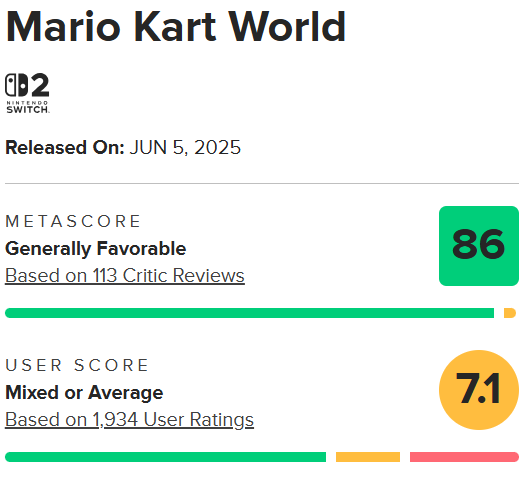532x478 pixels.
Task: Click the Nintendo Switch 2 platform icon
Action: pos(27,93)
